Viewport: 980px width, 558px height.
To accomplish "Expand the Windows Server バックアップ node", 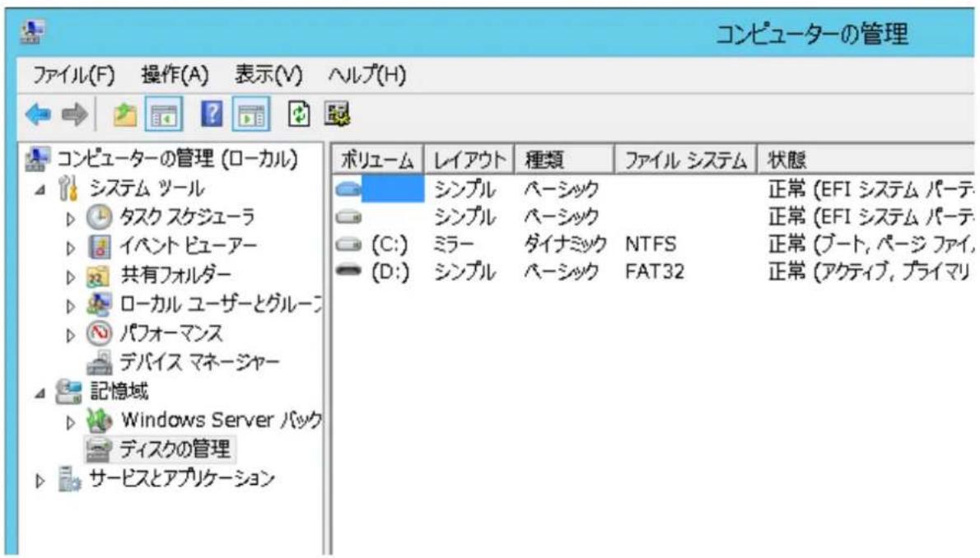I will 71,422.
